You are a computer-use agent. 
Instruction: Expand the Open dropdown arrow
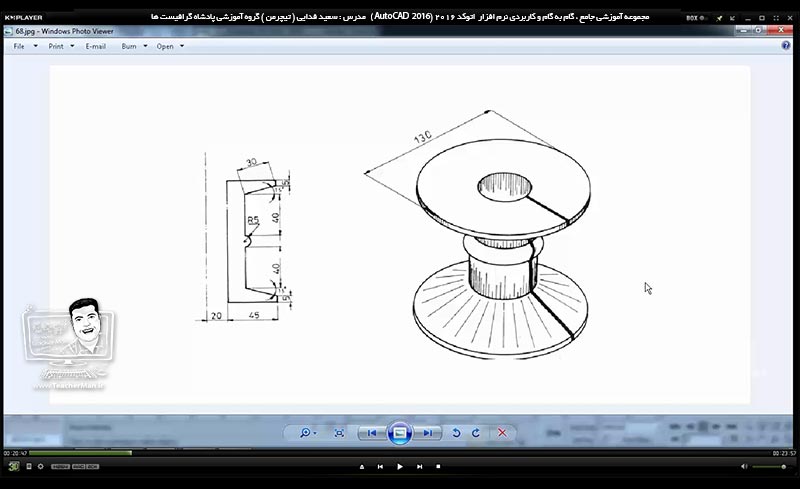coord(182,46)
